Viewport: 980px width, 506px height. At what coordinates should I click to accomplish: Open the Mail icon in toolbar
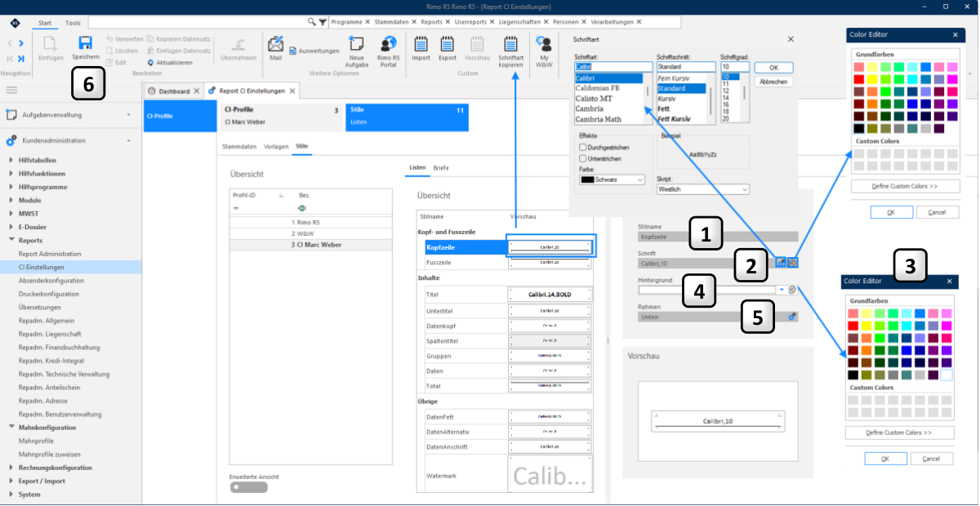tap(275, 42)
